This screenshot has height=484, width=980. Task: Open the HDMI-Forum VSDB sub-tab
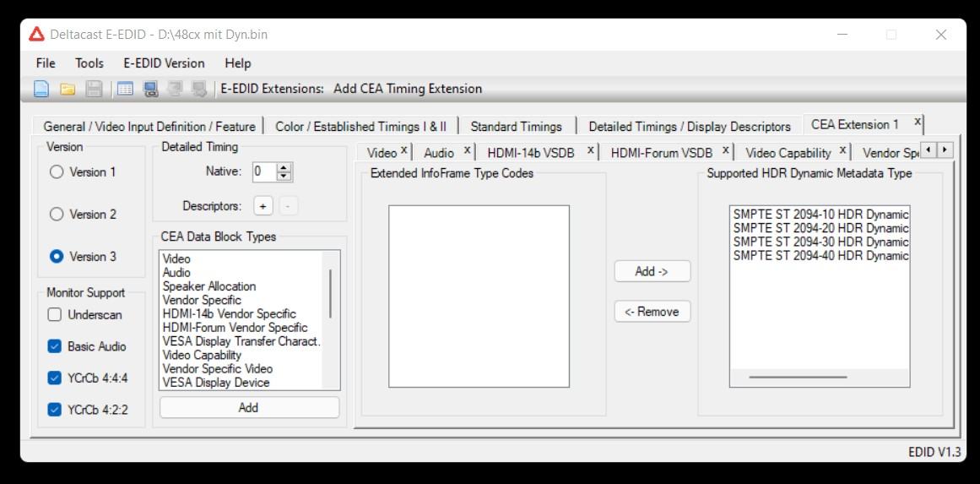coord(662,153)
